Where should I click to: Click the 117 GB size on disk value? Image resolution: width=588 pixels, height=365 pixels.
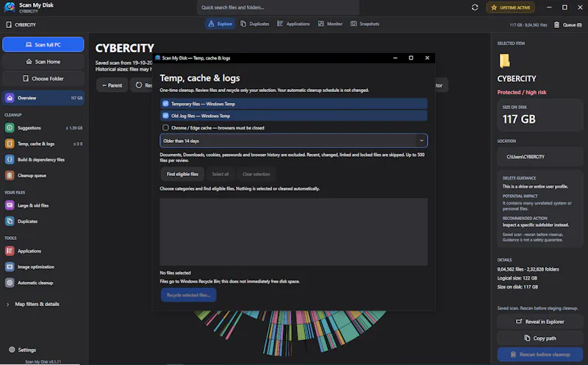(519, 119)
